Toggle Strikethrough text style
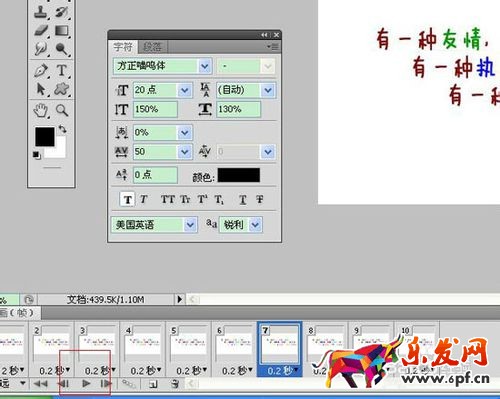 tap(260, 199)
